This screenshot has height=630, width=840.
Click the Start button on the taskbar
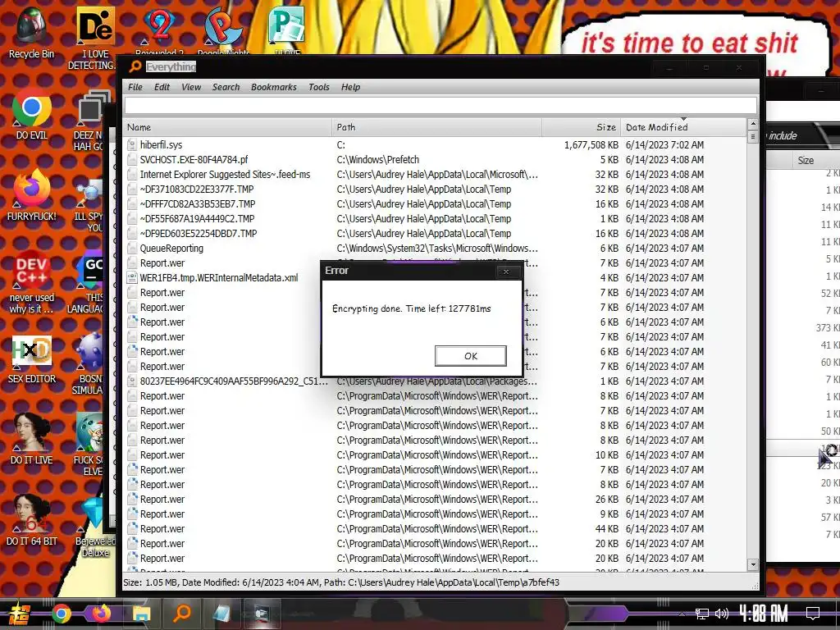point(19,614)
